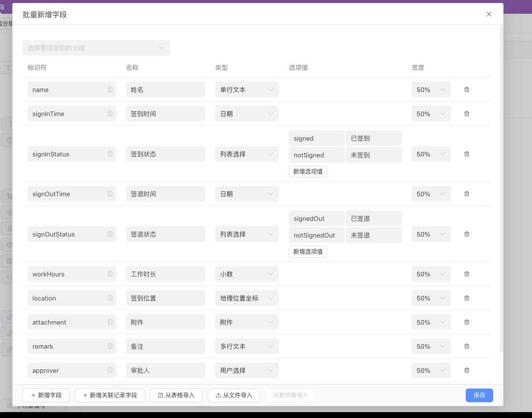Click the 新增关联记录字段 button
Screen dimensions: 532x418
coord(109,395)
